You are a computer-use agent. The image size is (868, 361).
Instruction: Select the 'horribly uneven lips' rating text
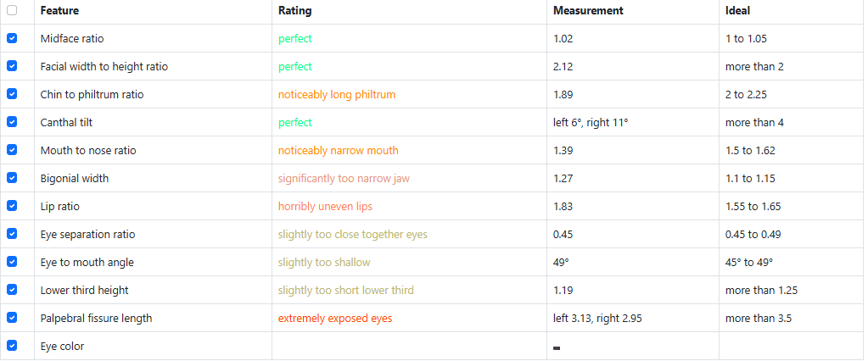coord(325,207)
